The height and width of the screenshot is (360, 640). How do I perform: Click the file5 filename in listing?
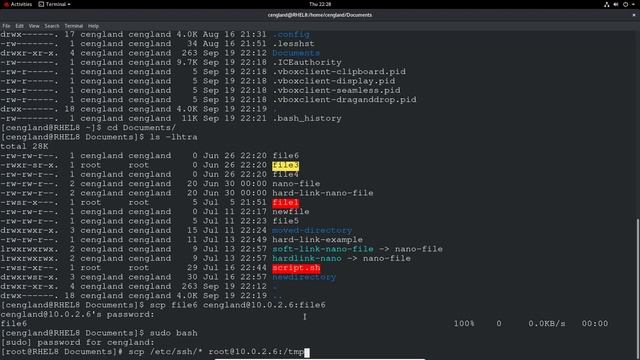[286, 221]
